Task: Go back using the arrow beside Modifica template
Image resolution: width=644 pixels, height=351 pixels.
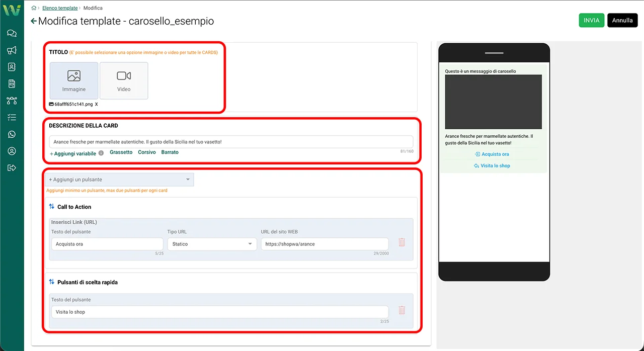Action: coord(34,21)
